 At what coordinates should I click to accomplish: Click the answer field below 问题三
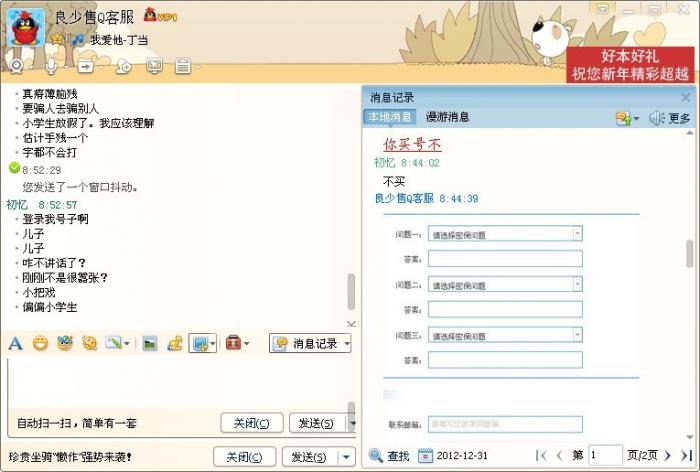[505, 360]
